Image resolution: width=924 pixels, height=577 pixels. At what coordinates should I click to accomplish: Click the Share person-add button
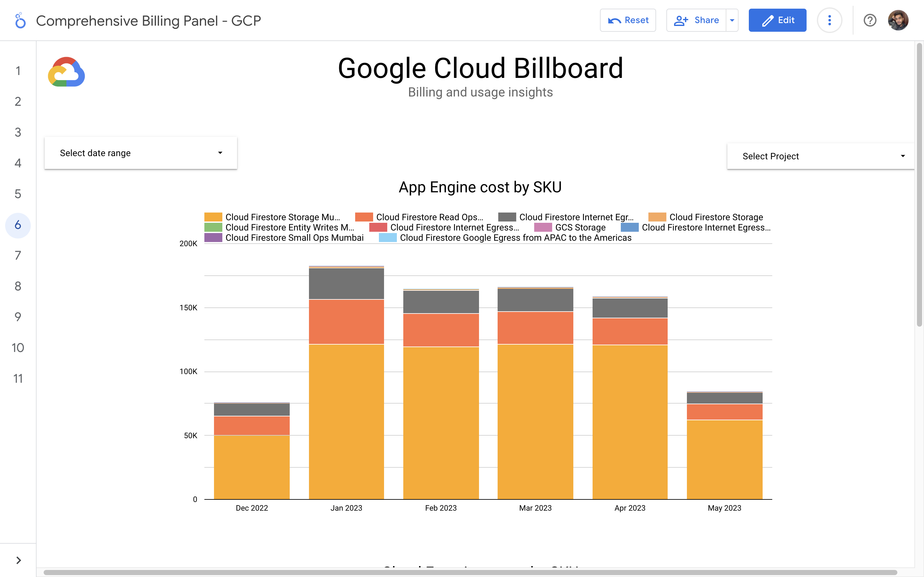696,20
